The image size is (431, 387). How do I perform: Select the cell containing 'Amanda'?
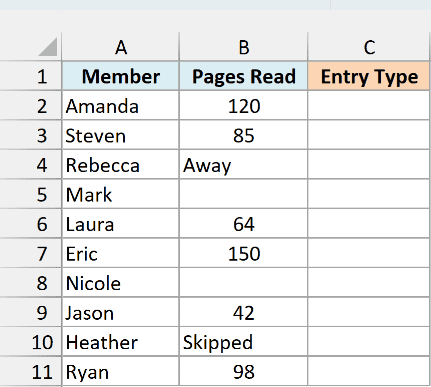click(121, 106)
